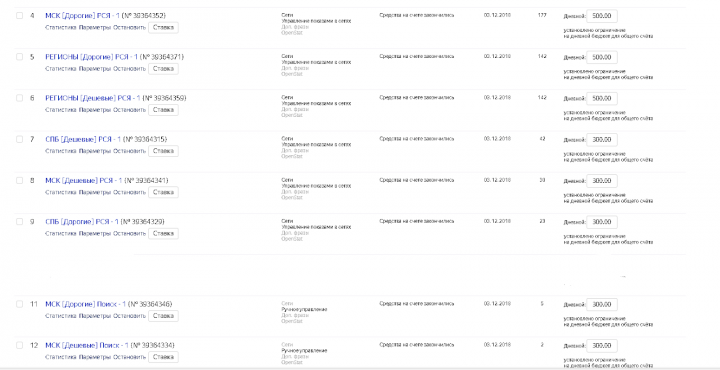Open campaign МСК [Дешевые] Поиск - 1
The width and height of the screenshot is (720, 370).
(x=87, y=345)
